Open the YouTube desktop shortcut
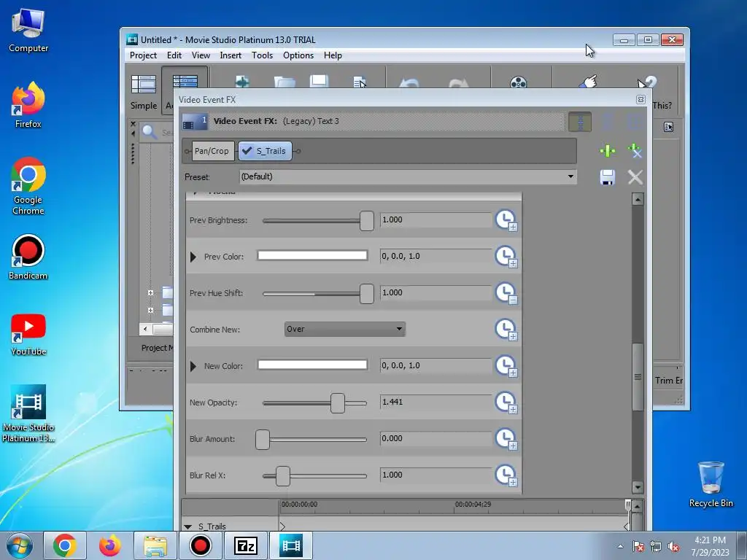This screenshot has width=747, height=560. (28, 334)
